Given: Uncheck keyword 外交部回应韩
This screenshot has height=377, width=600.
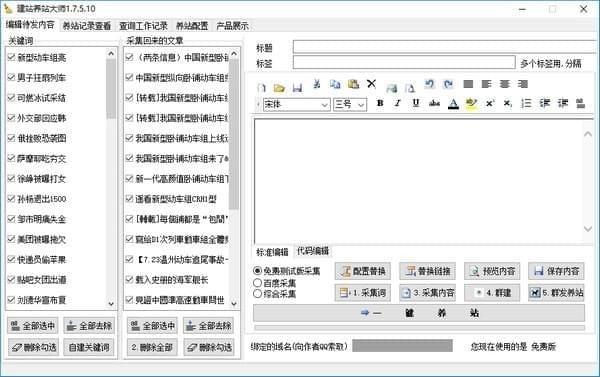Looking at the screenshot, I should (11, 118).
